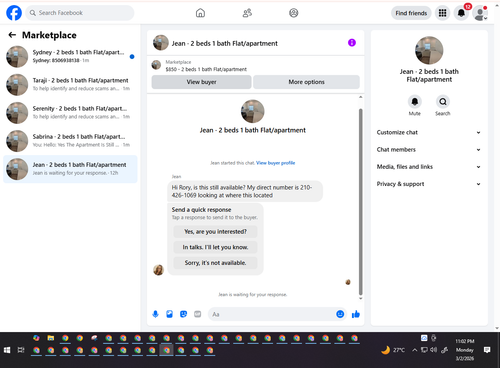Choose a GIF
This screenshot has height=368, width=500.
pos(198,314)
